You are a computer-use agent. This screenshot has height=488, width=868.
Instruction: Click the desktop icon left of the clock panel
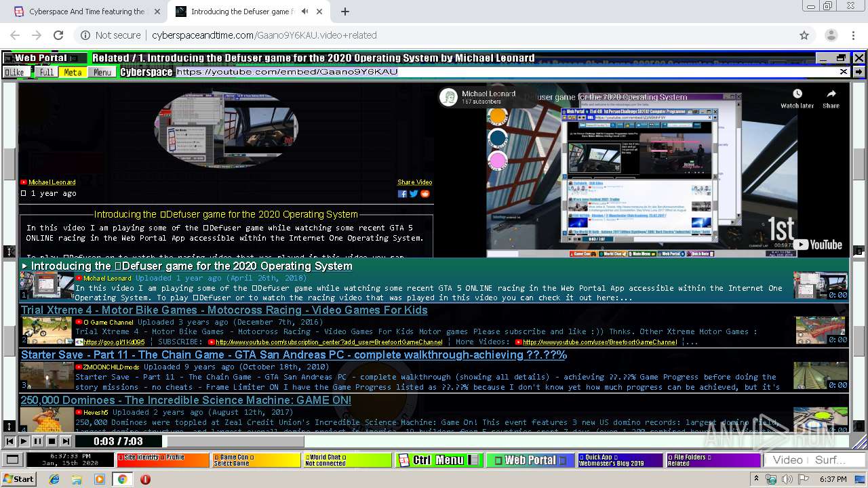tap(12, 460)
